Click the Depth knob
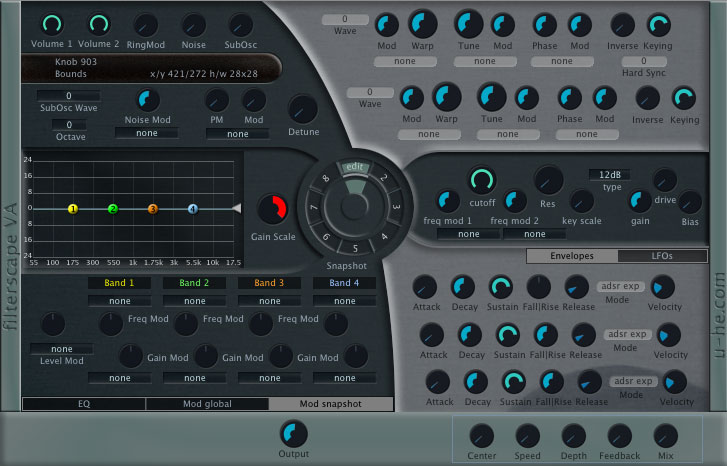 coord(574,436)
